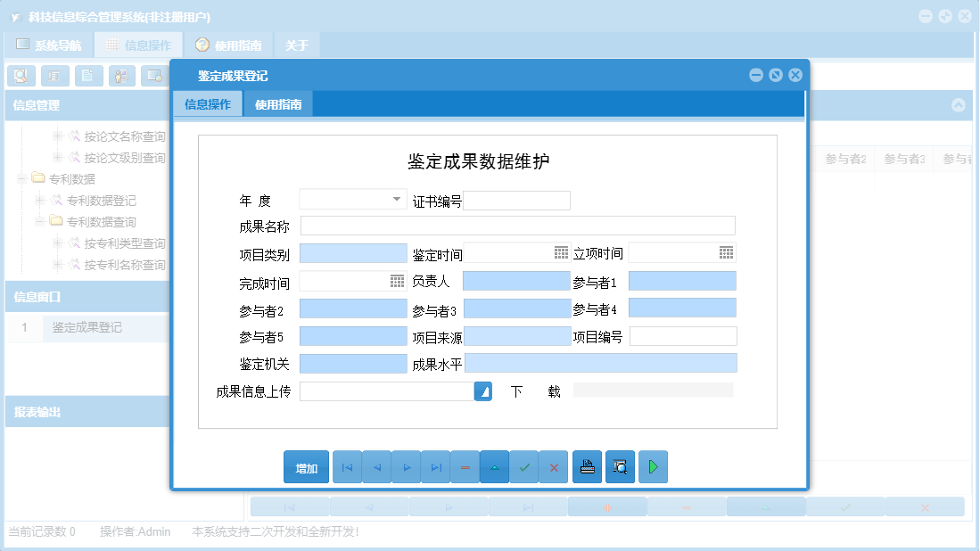Collapse the 专利数据 tree folder
The width and height of the screenshot is (980, 551).
pyautogui.click(x=21, y=178)
